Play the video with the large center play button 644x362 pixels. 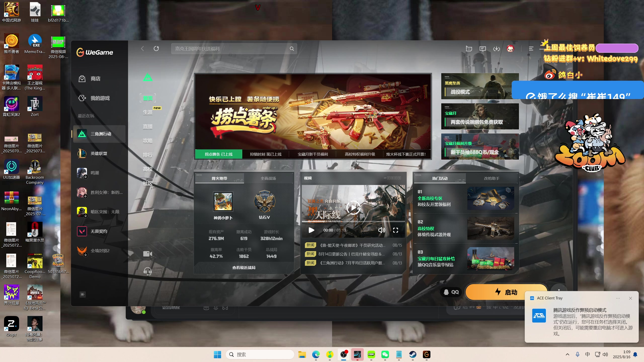[x=353, y=208]
